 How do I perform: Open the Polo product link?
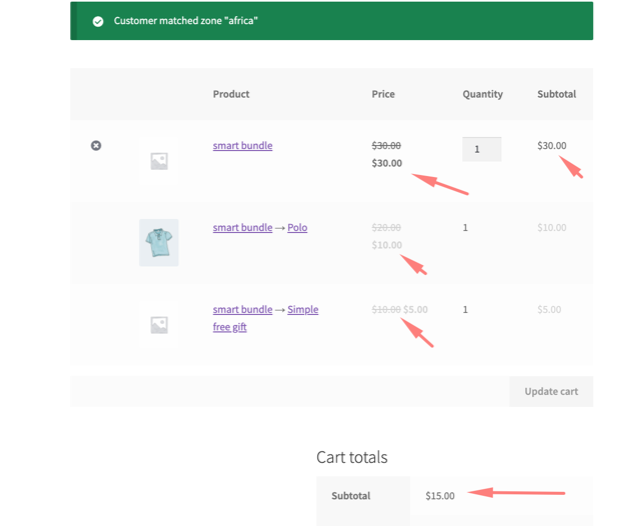297,228
